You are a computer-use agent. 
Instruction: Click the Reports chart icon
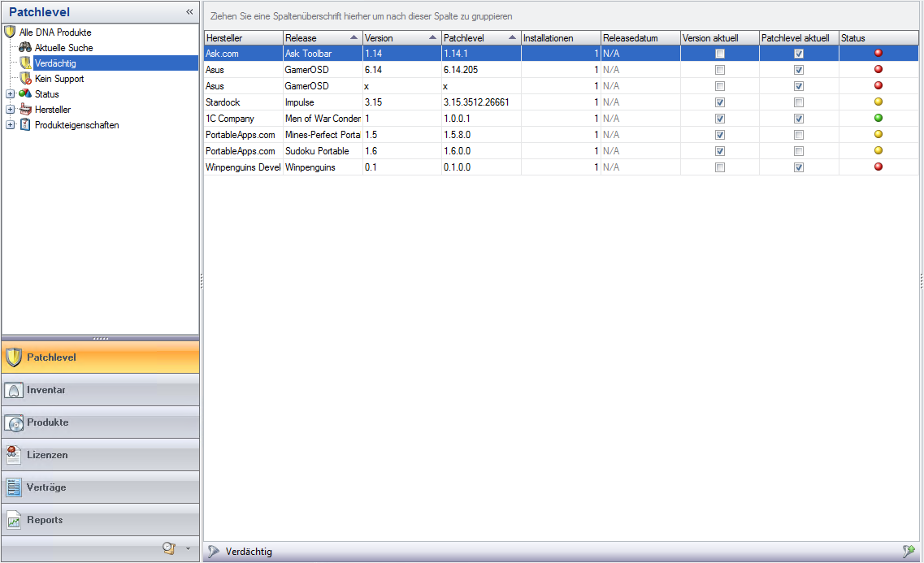[13, 521]
